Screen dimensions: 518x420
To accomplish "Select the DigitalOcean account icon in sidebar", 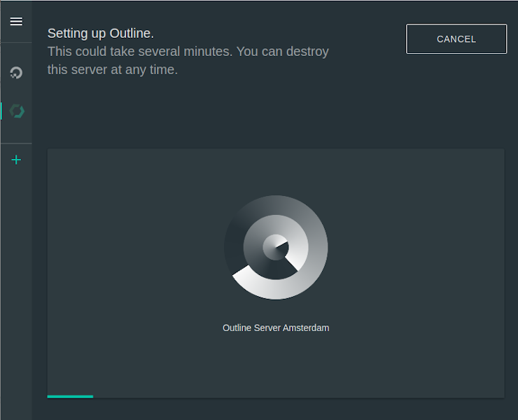I will (16, 73).
